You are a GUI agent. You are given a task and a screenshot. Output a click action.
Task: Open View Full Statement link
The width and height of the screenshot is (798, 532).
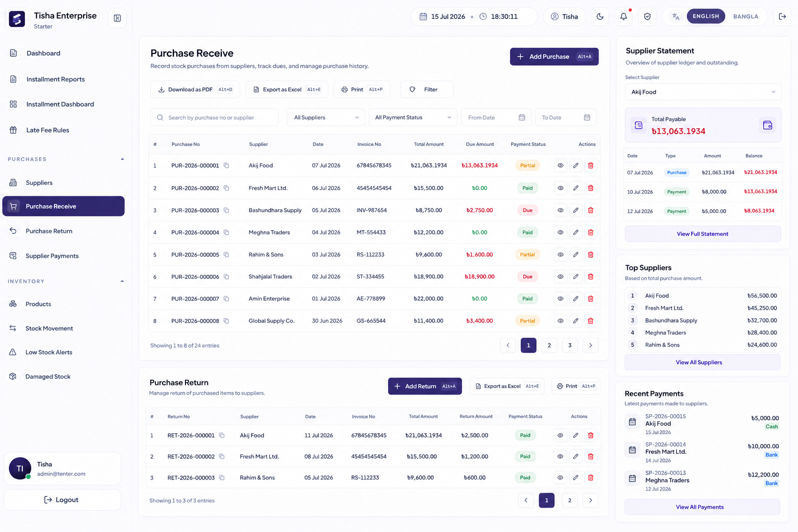tap(702, 234)
